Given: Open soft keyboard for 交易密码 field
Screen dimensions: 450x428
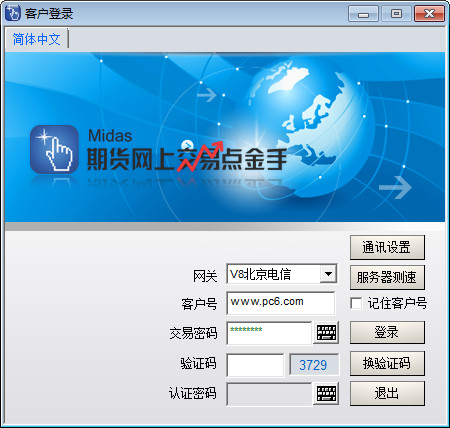Looking at the screenshot, I should (x=326, y=332).
